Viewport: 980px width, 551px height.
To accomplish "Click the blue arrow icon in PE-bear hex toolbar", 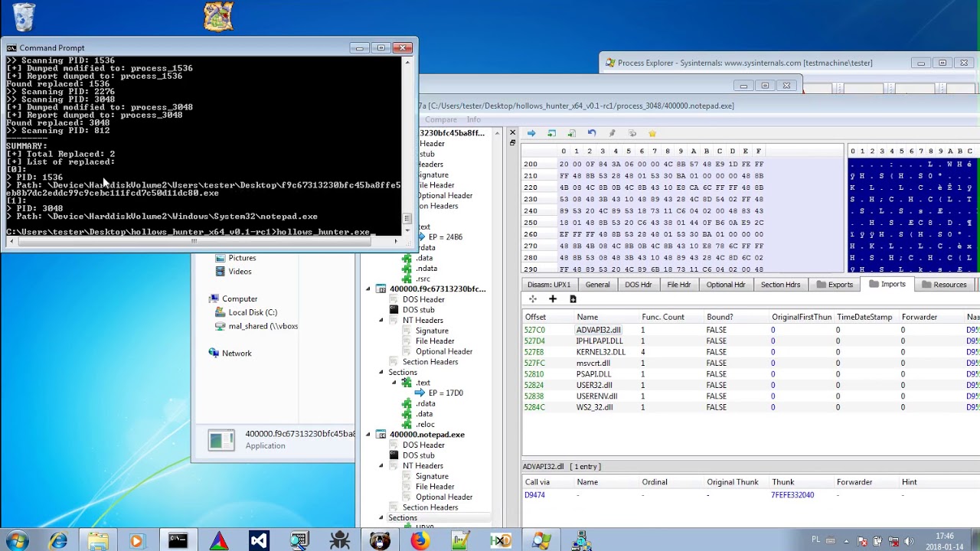I will tap(531, 133).
